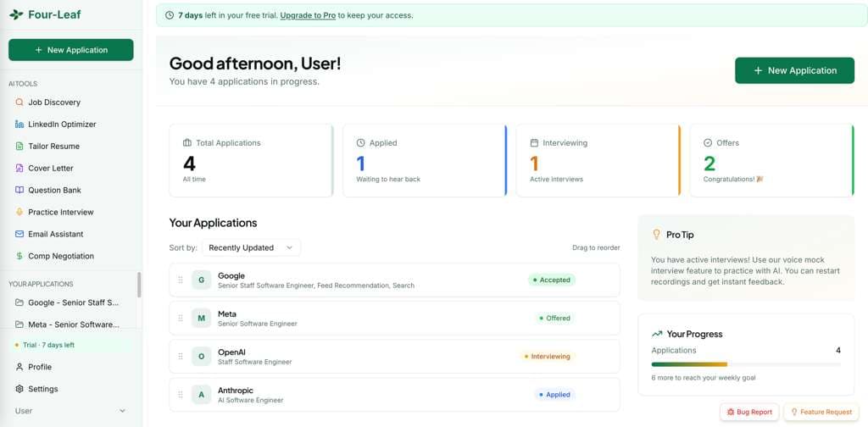Click the Email Assistant envelope icon
The width and height of the screenshot is (868, 427).
click(19, 234)
